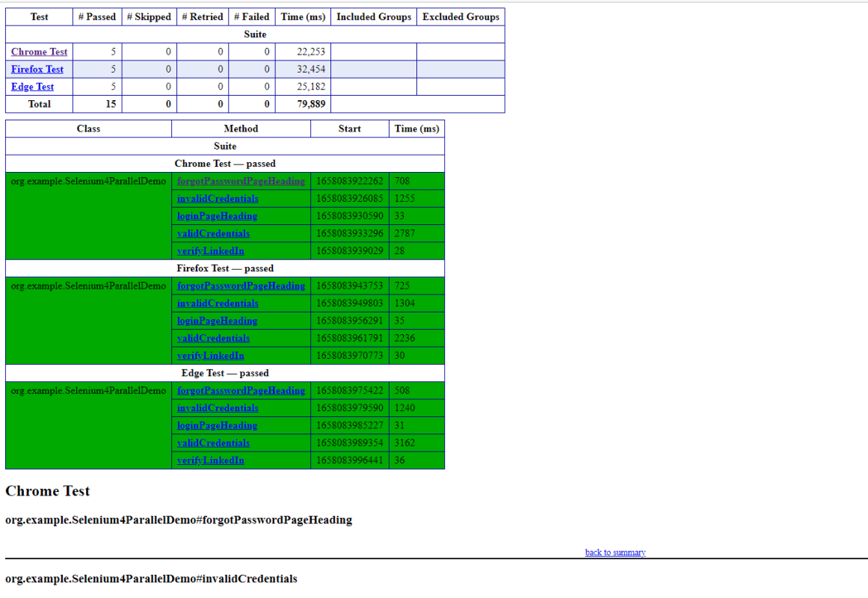
Task: Open verifyLinkedIn method in Firefox Test
Action: [210, 356]
